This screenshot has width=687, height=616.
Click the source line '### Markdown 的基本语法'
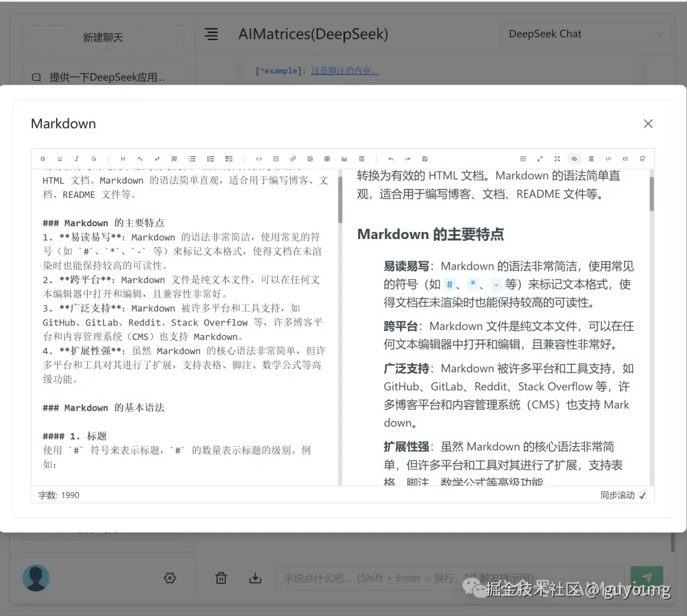[x=104, y=407]
